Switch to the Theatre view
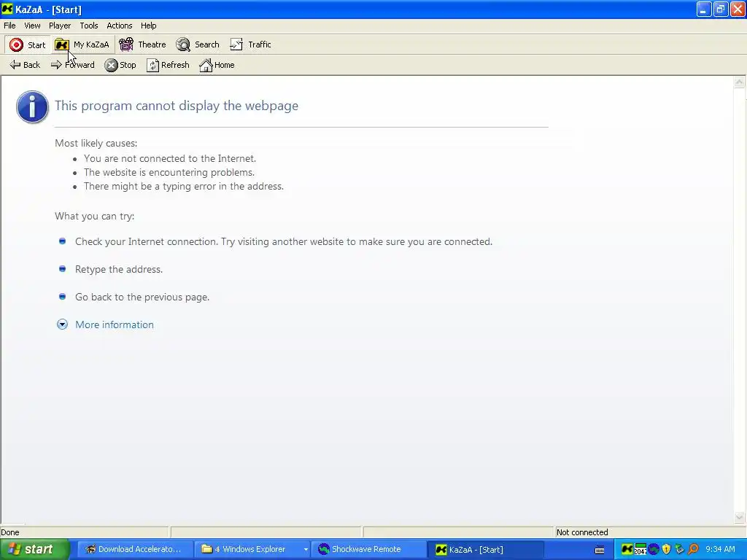Image resolution: width=747 pixels, height=560 pixels. [x=142, y=44]
